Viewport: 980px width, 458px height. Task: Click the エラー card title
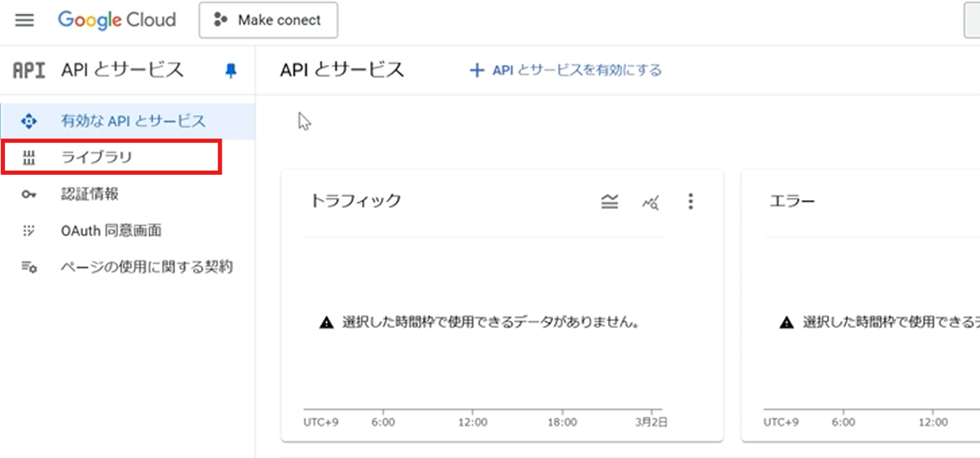click(792, 201)
